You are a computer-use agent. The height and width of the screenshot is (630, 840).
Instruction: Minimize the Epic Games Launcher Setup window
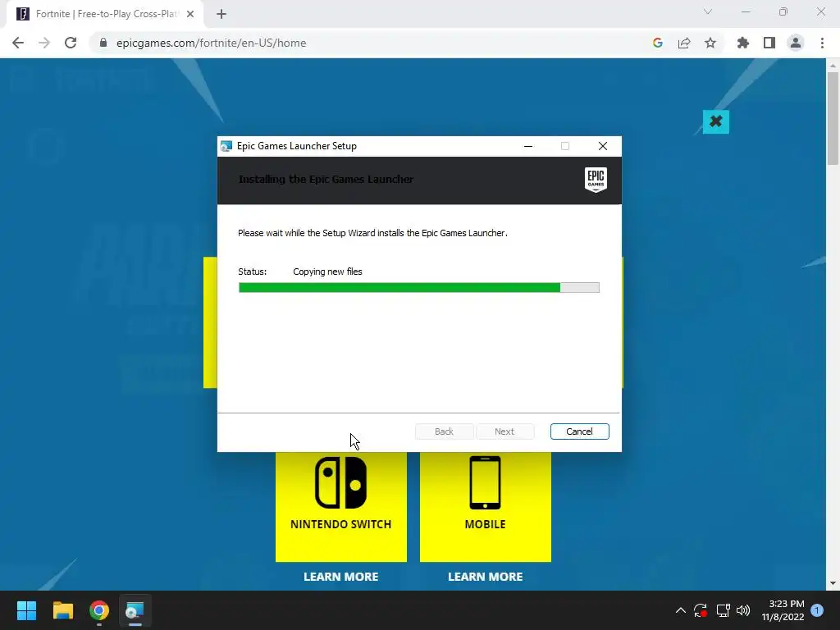click(x=528, y=146)
